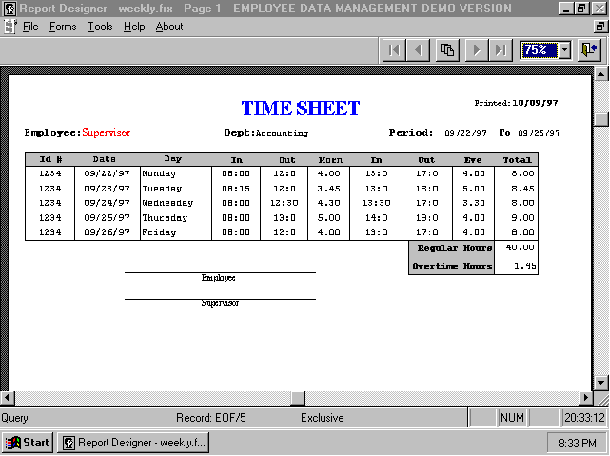Open the Help menu
The width and height of the screenshot is (610, 456).
tap(134, 26)
